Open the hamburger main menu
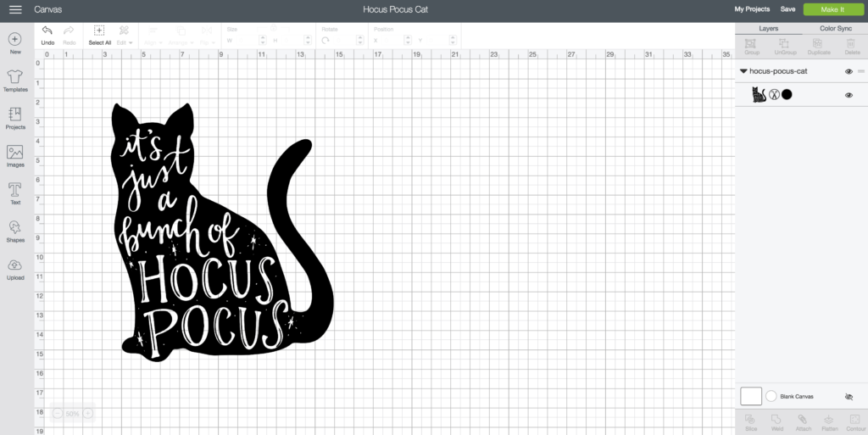868x435 pixels. point(15,9)
